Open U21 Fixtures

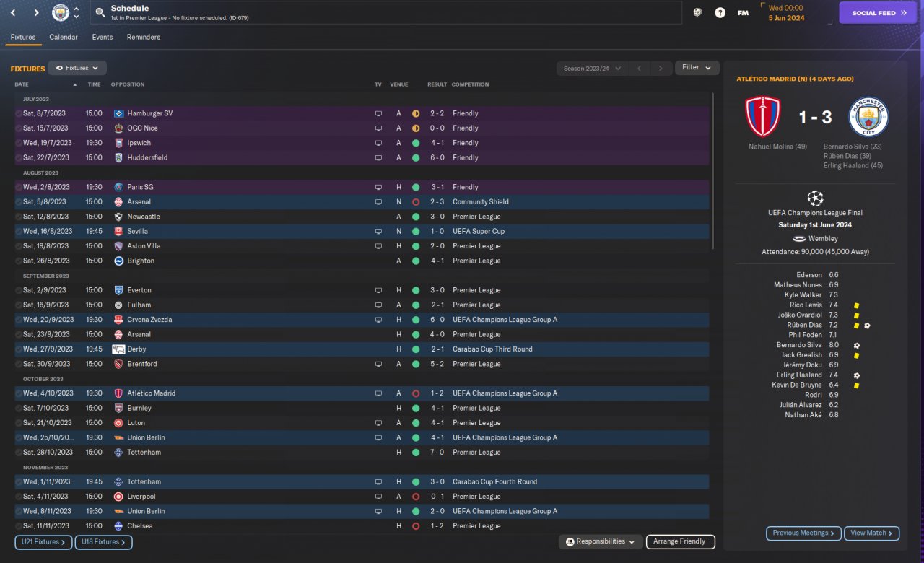click(43, 542)
